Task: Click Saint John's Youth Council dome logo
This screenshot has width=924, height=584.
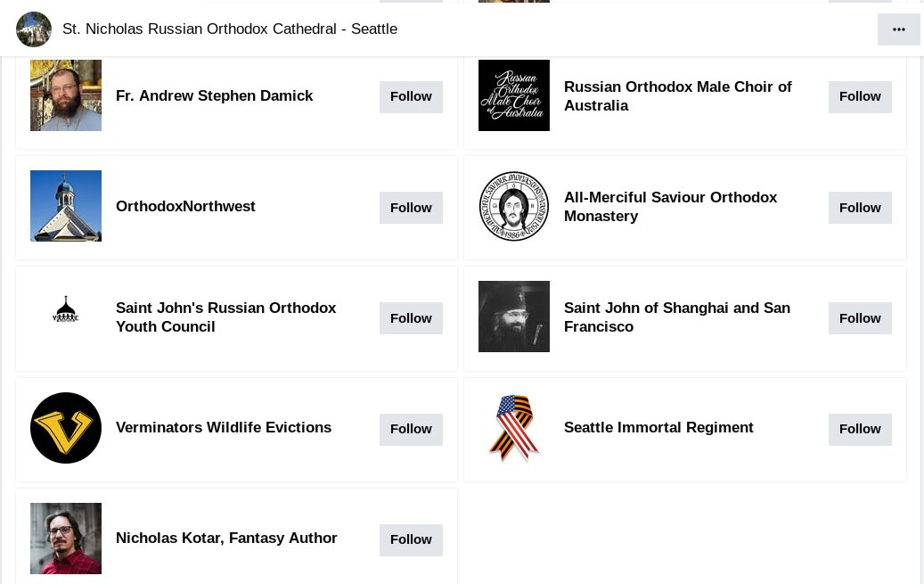Action: coord(66,309)
